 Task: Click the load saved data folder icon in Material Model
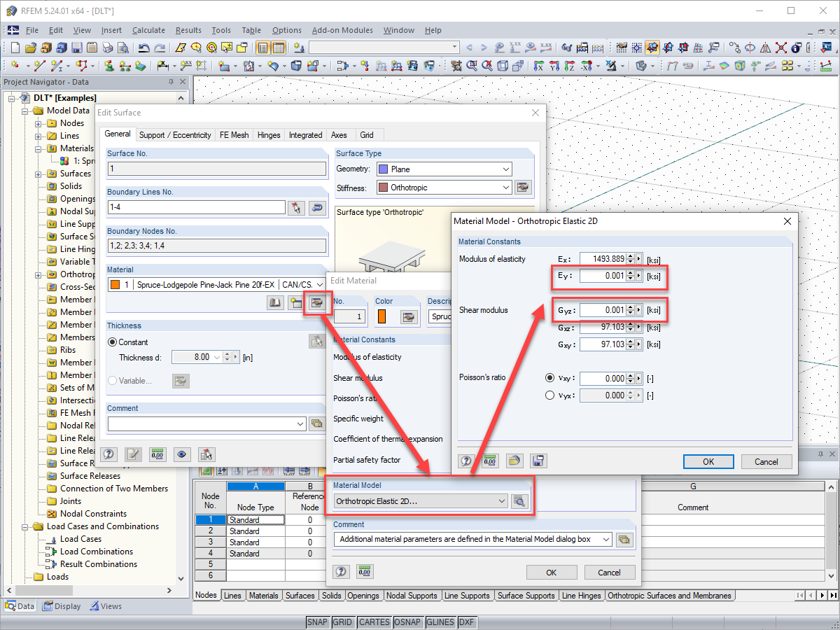514,461
